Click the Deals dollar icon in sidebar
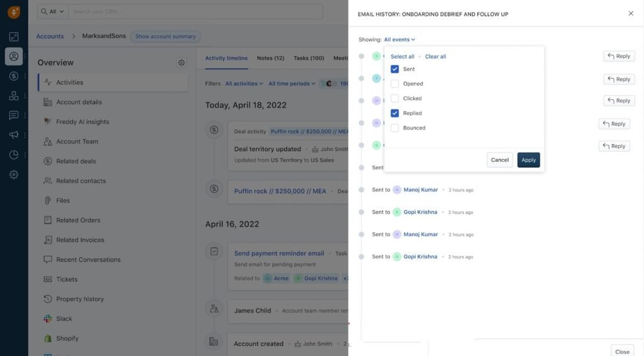Image resolution: width=644 pixels, height=356 pixels. (13, 76)
